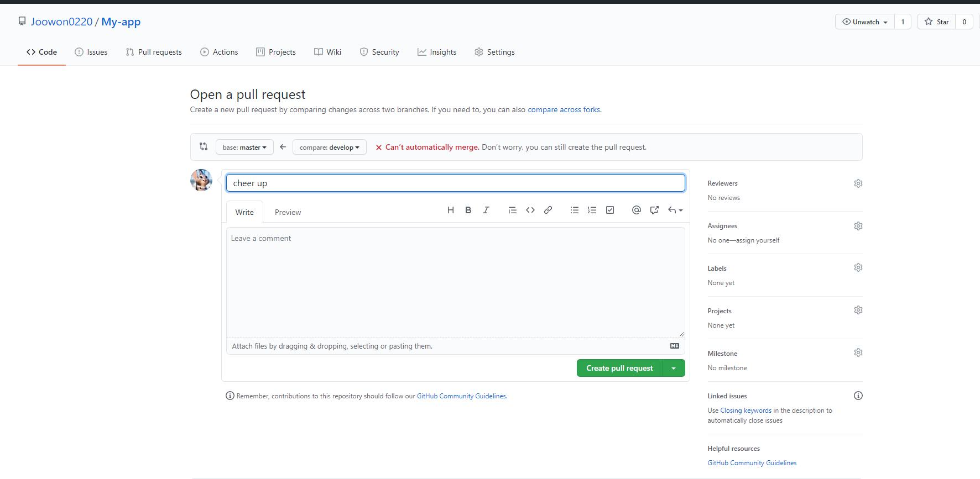Open the Wiki tab
The width and height of the screenshot is (980, 479).
pos(328,52)
